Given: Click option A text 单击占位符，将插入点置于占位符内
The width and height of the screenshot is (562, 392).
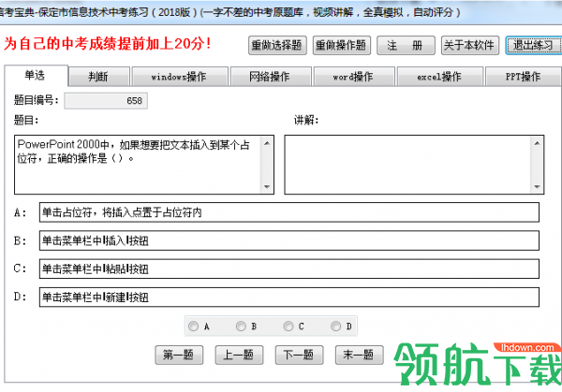Looking at the screenshot, I should (122, 212).
